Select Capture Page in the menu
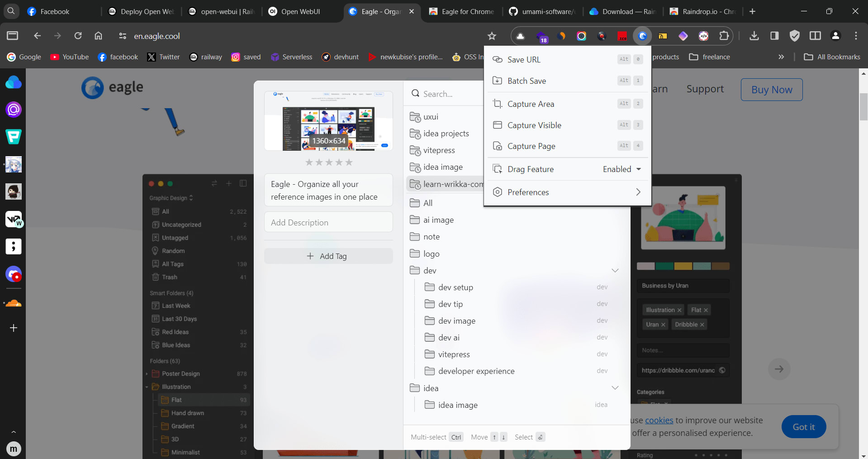Viewport: 868px width, 459px height. pyautogui.click(x=568, y=146)
